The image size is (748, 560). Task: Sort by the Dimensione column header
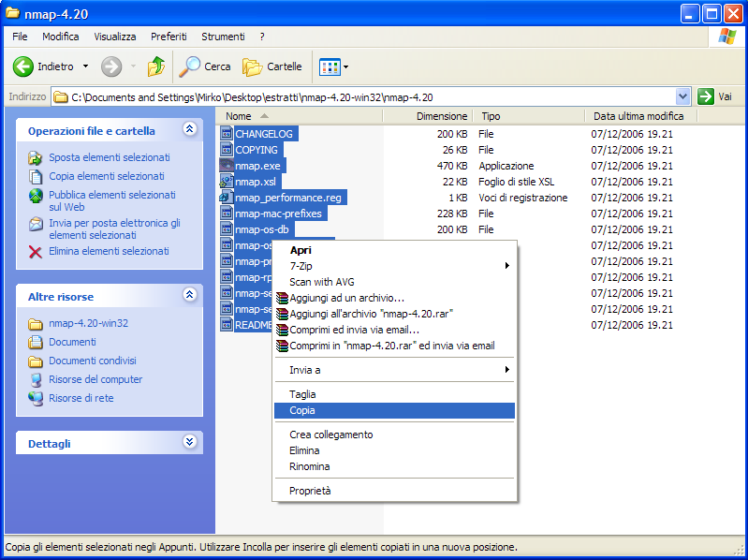click(442, 116)
